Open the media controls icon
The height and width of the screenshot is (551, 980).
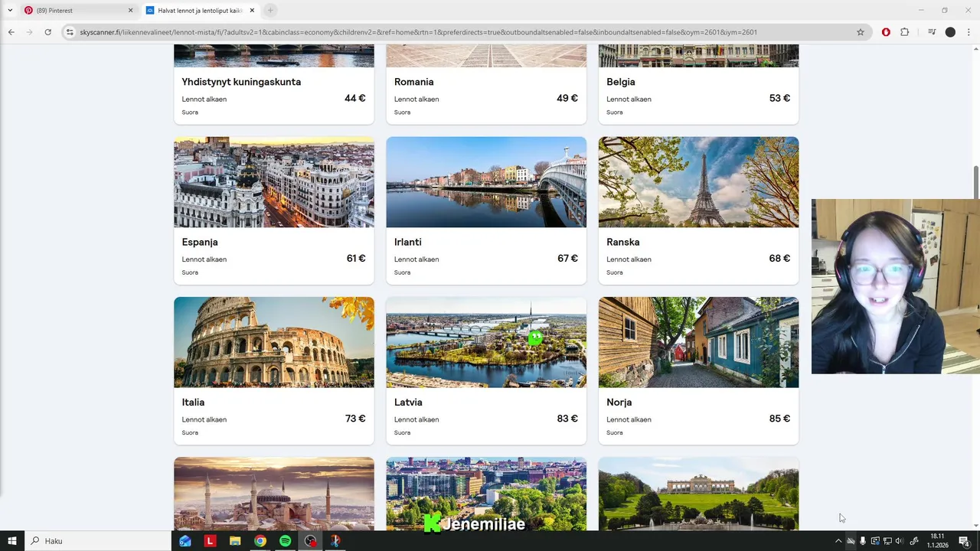pyautogui.click(x=932, y=32)
